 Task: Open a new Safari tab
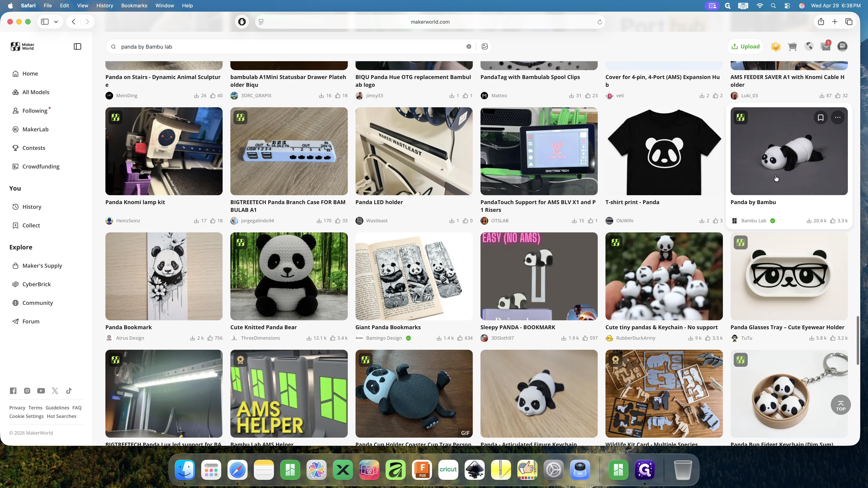[x=835, y=21]
